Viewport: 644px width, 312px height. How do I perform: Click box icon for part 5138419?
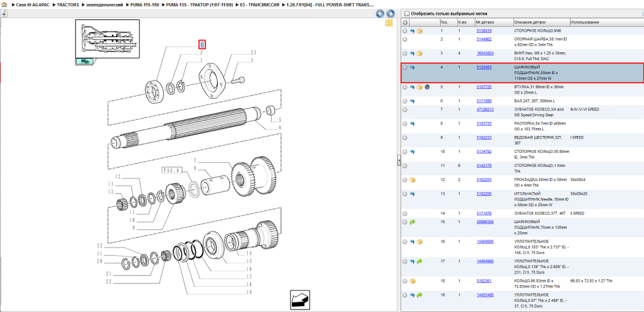click(419, 31)
